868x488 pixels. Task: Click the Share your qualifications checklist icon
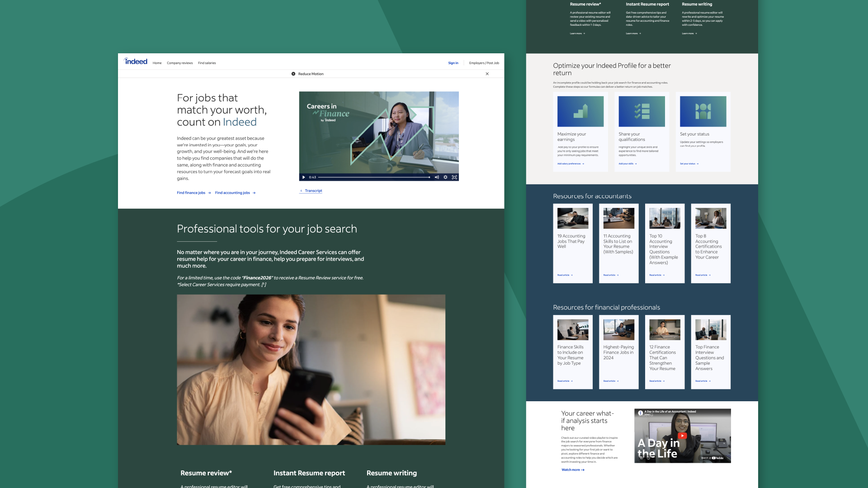pos(642,111)
